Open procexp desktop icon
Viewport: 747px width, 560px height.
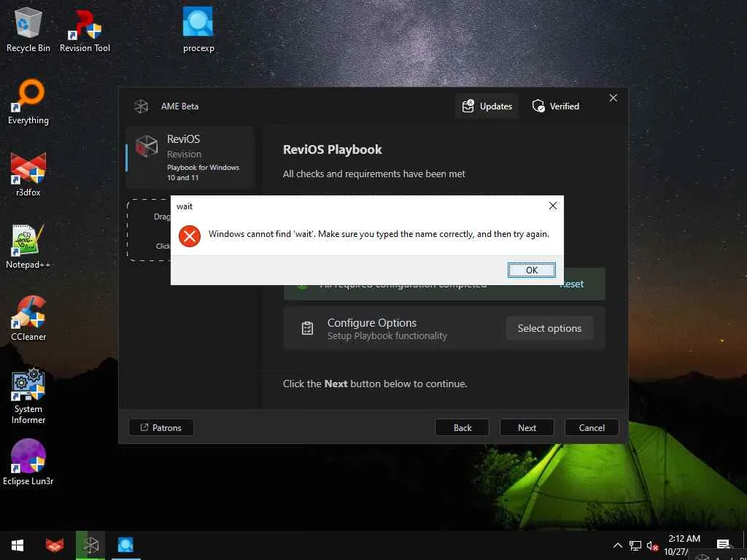[198, 29]
